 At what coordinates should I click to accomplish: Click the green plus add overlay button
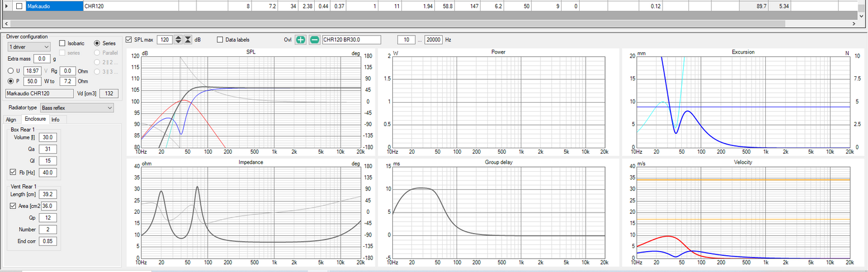point(301,40)
